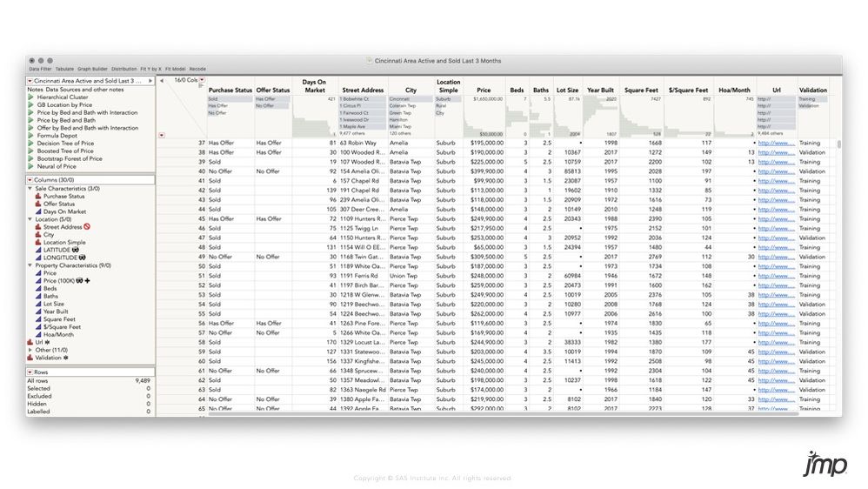Click the excluded icon next to Street Address
868x489 pixels.
point(87,226)
